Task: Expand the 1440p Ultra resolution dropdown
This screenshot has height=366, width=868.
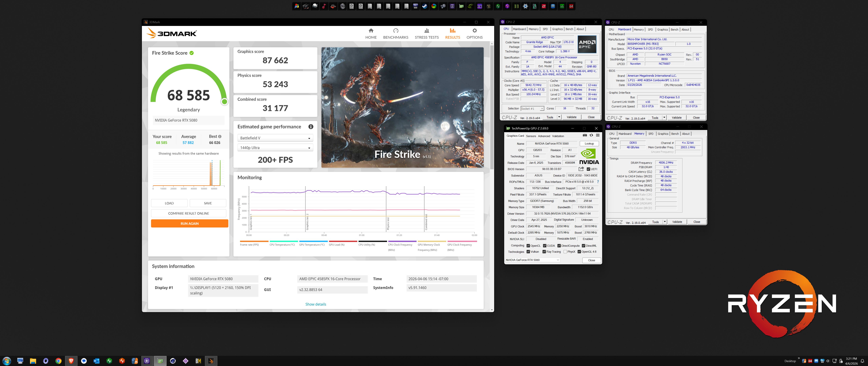Action: [275, 148]
